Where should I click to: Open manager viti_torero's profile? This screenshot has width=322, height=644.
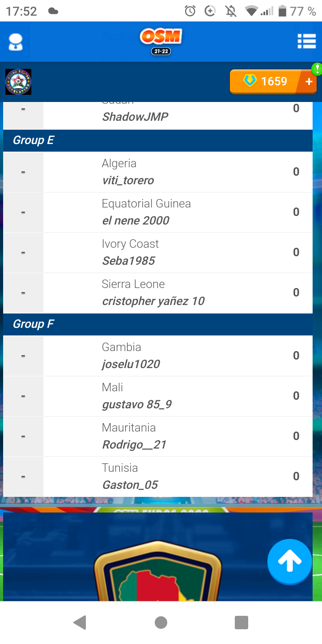[128, 180]
